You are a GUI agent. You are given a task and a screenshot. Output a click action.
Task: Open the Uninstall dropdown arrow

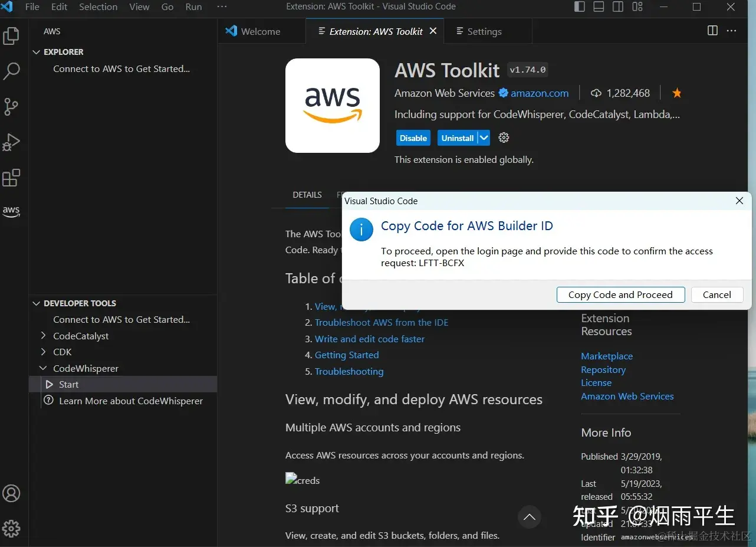[484, 138]
